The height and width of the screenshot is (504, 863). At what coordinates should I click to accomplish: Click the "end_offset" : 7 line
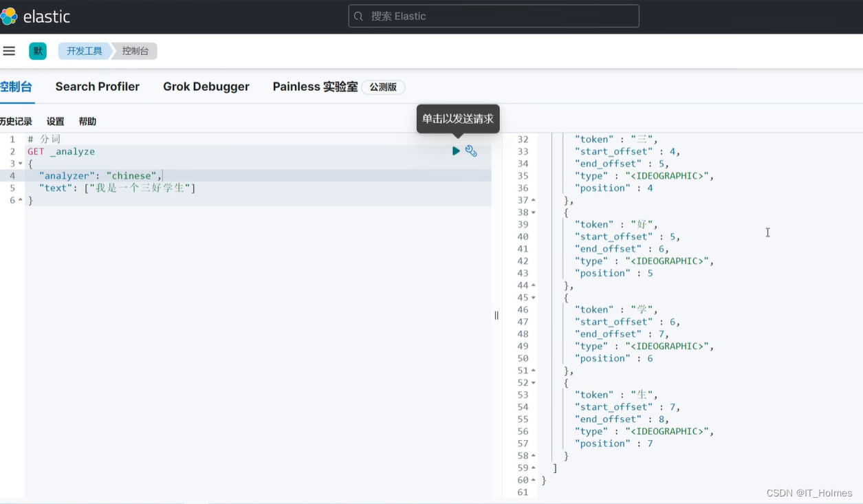click(622, 334)
